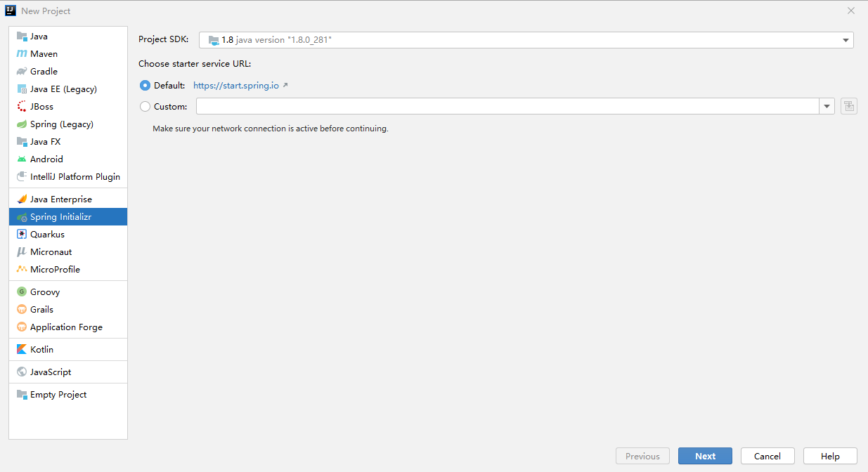868x472 pixels.
Task: Click the 'MicroProfile' label
Action: tap(55, 270)
